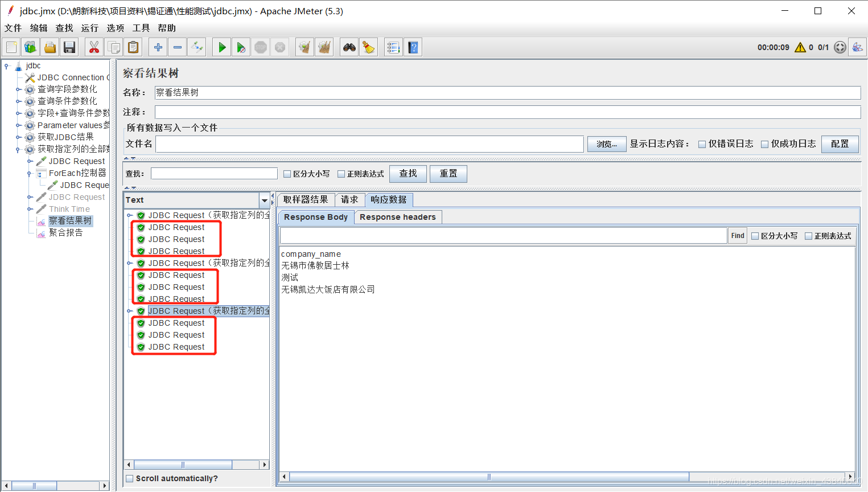Click Start no pauses icon

[x=241, y=47]
